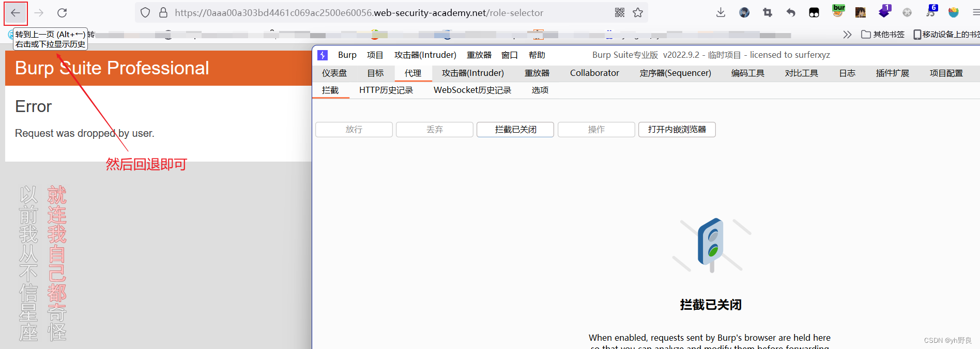
Task: Click the traffic light intercept illustration
Action: click(712, 245)
